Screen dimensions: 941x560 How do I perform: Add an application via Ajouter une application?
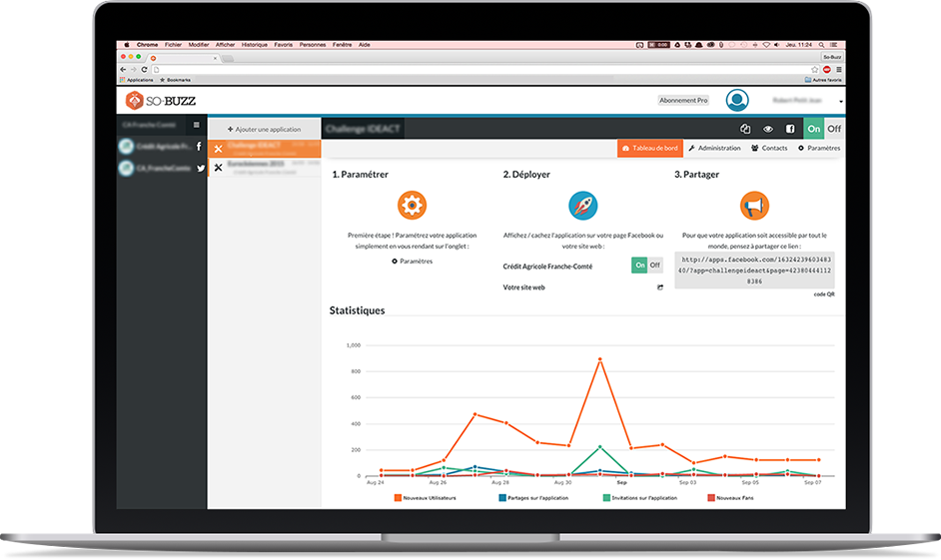pos(264,129)
